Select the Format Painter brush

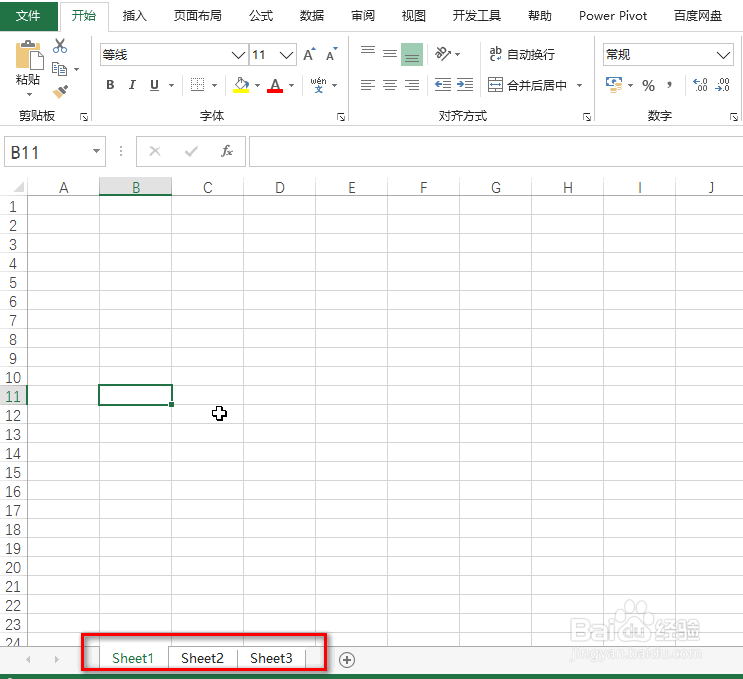[x=60, y=91]
